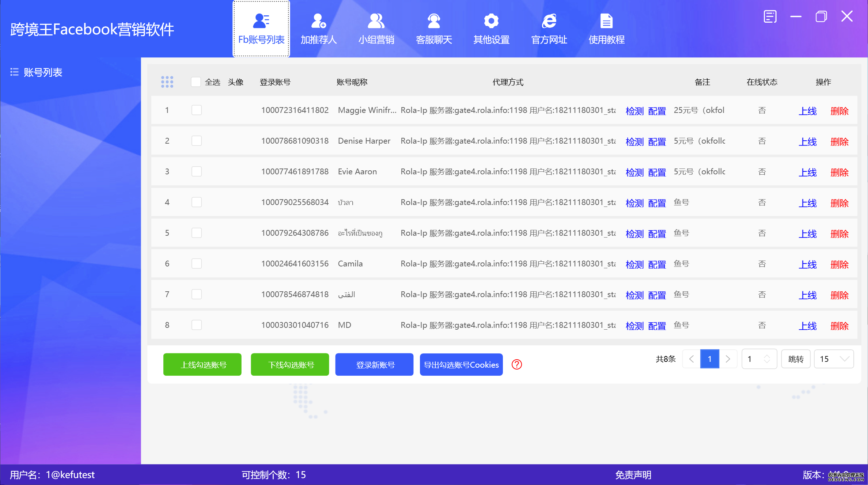Click the document icon in the title bar
Image resolution: width=868 pixels, height=485 pixels.
(770, 16)
